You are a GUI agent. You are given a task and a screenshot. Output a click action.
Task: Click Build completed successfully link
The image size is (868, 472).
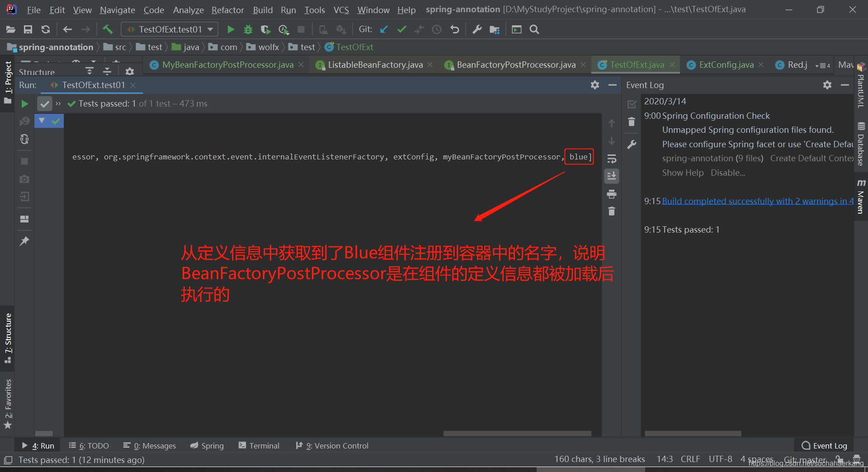coord(758,201)
